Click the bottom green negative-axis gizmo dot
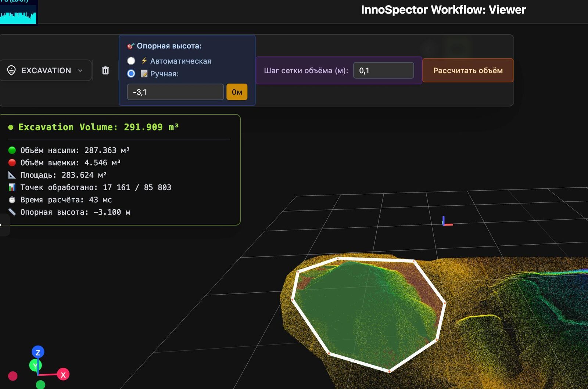 pos(40,385)
